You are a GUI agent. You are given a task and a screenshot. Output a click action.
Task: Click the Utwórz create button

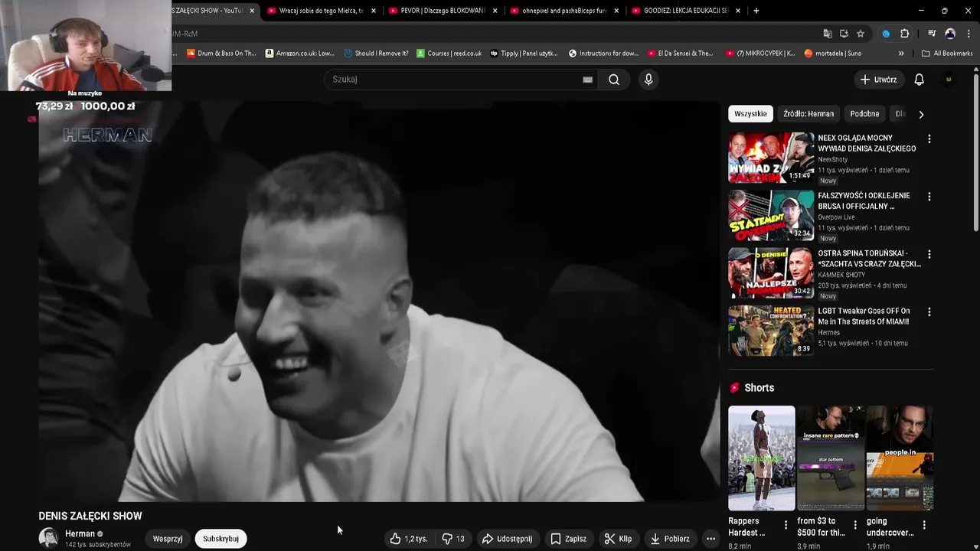coord(878,80)
